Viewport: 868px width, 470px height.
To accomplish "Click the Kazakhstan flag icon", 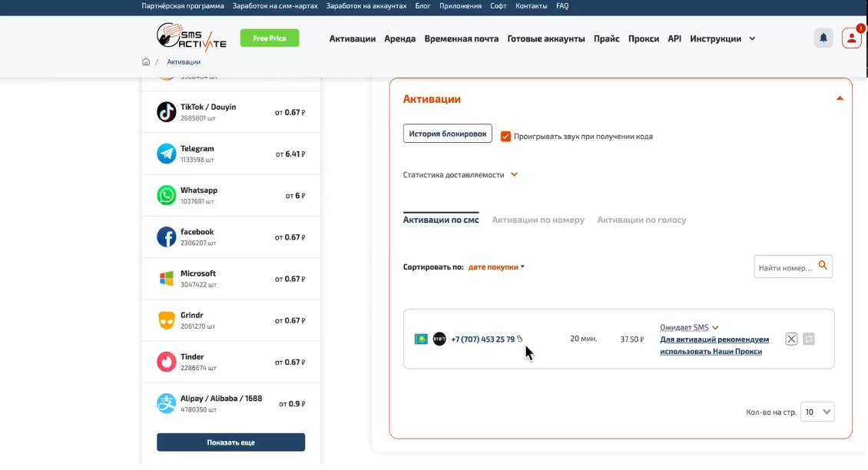I will coord(421,339).
